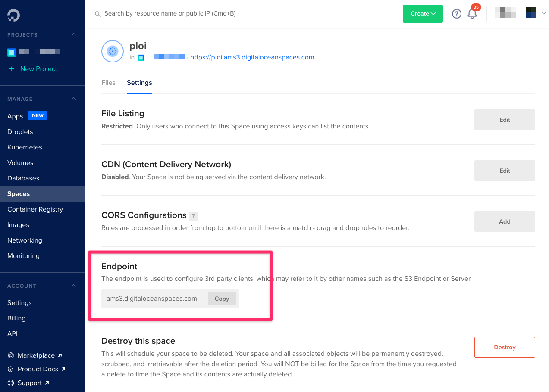Screen dimensions: 549x392
Task: Go to Droplets
Action: click(x=20, y=132)
